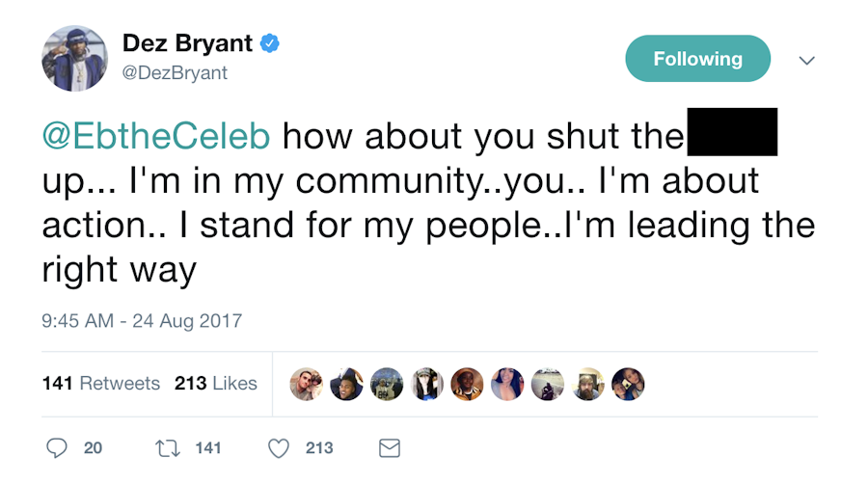This screenshot has width=868, height=484.
Task: Click the fifth liker avatar
Action: (467, 384)
